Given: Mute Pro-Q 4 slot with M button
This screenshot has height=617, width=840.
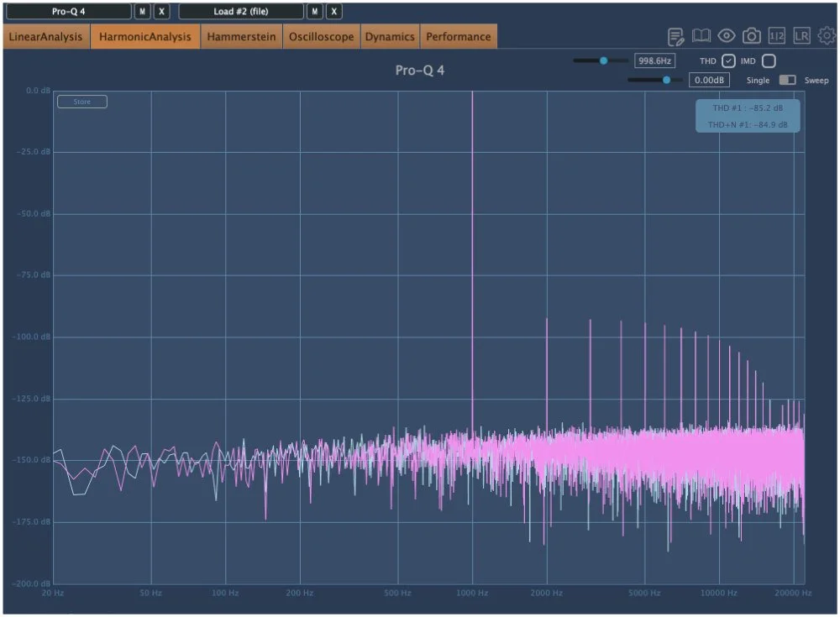Looking at the screenshot, I should click(x=143, y=11).
